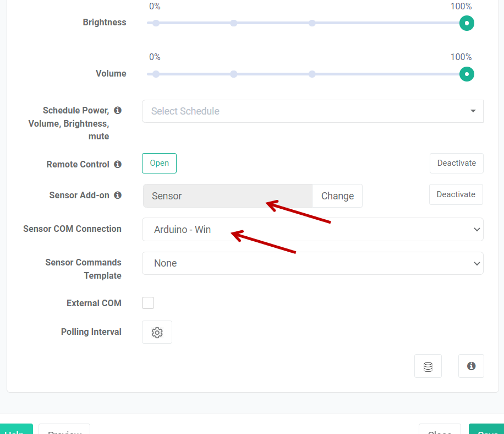Click info icon next to Schedule Power label
This screenshot has height=434, width=504.
118,110
